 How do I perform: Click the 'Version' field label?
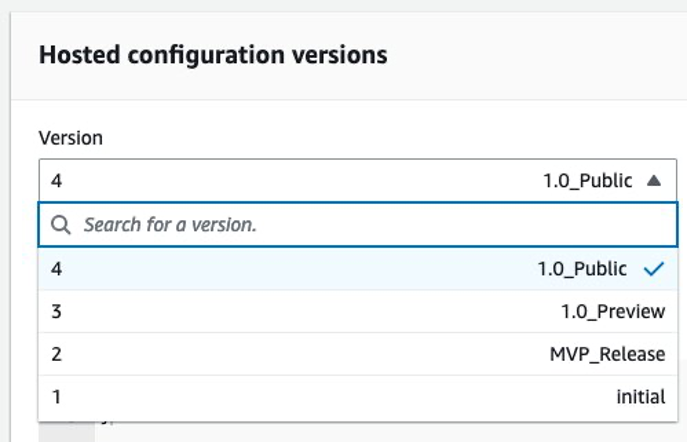pyautogui.click(x=70, y=138)
